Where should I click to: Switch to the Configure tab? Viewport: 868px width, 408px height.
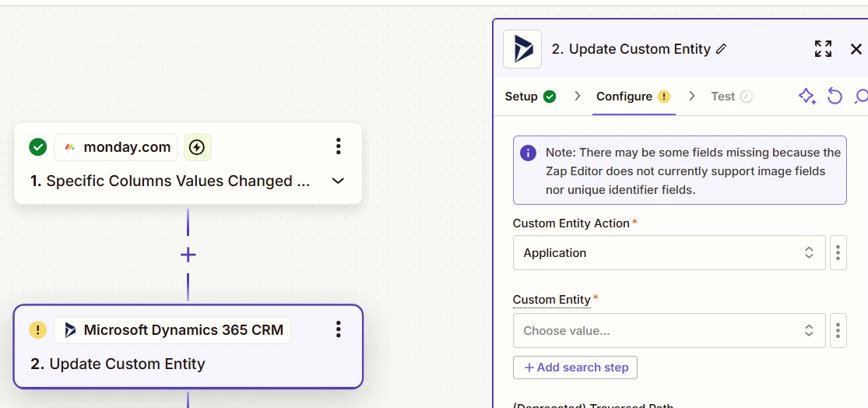pyautogui.click(x=633, y=97)
